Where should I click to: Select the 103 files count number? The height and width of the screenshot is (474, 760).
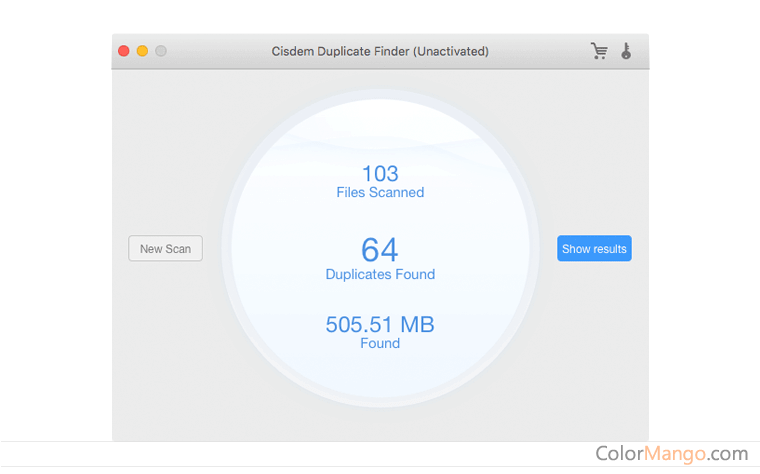pos(380,173)
